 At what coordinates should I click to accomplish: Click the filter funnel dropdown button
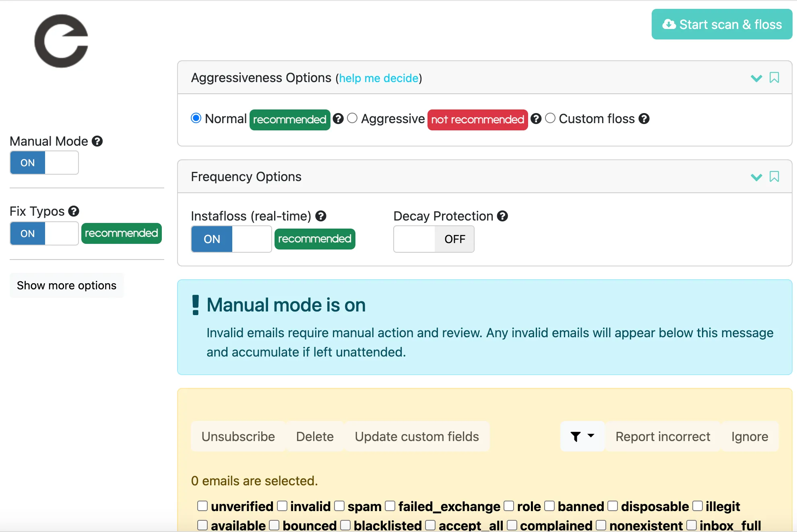pyautogui.click(x=582, y=437)
